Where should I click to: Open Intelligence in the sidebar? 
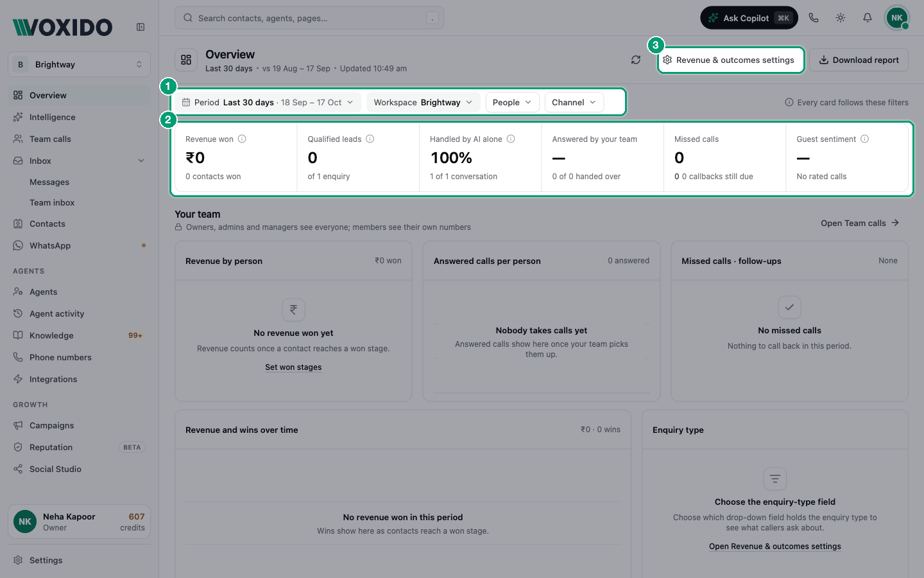click(x=80, y=117)
